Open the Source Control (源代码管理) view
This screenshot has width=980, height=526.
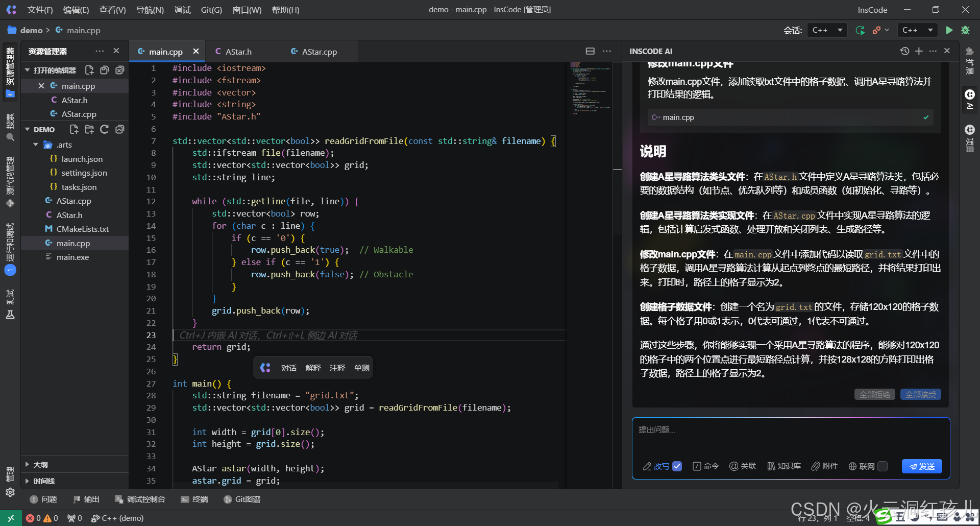tap(10, 182)
